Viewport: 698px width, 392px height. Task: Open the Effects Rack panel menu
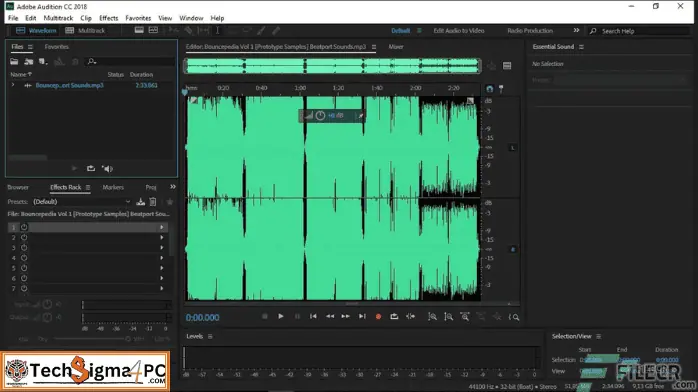88,187
